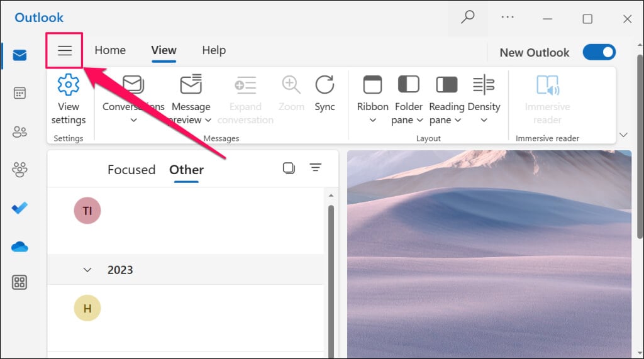Click the main window vertical scrollbar

640,146
